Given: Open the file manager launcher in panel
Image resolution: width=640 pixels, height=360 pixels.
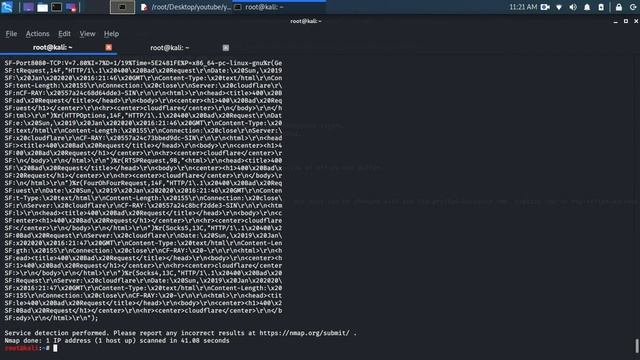Looking at the screenshot, I should (x=42, y=7).
